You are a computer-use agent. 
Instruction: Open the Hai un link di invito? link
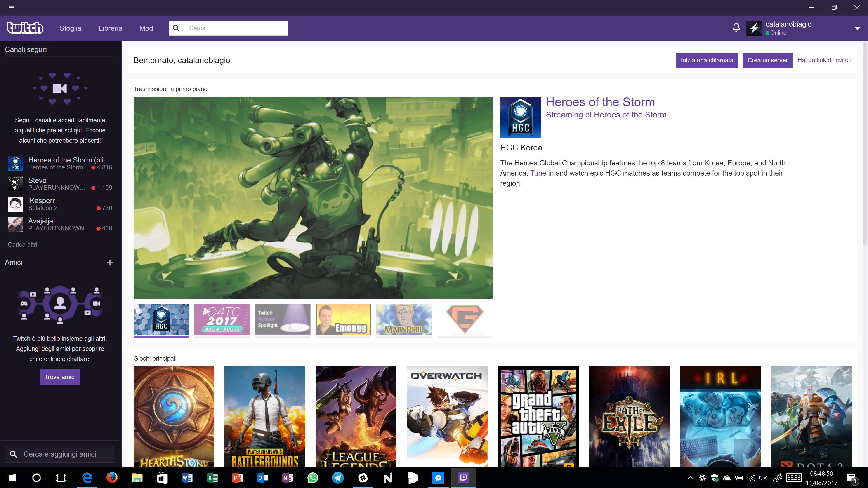click(824, 60)
